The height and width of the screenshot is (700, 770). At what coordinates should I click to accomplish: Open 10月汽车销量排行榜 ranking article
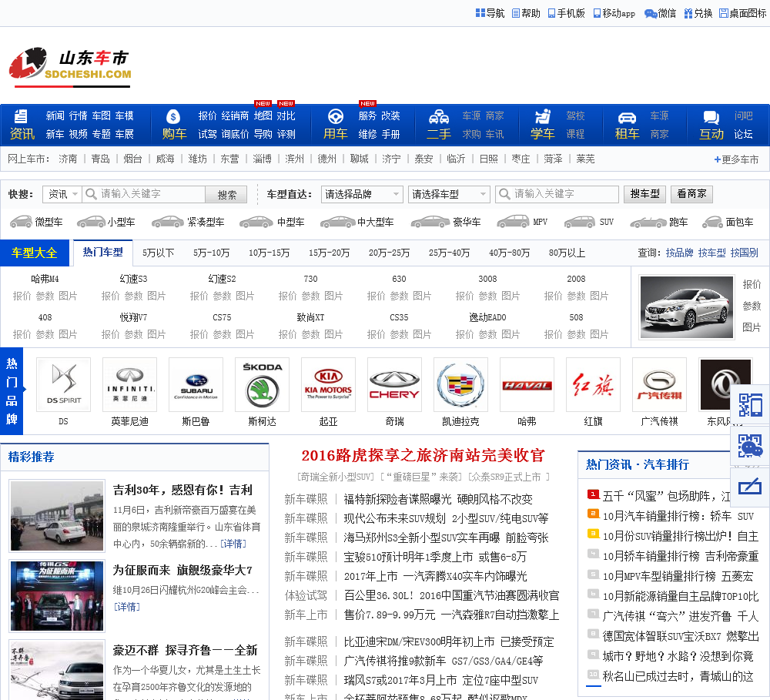pos(678,516)
